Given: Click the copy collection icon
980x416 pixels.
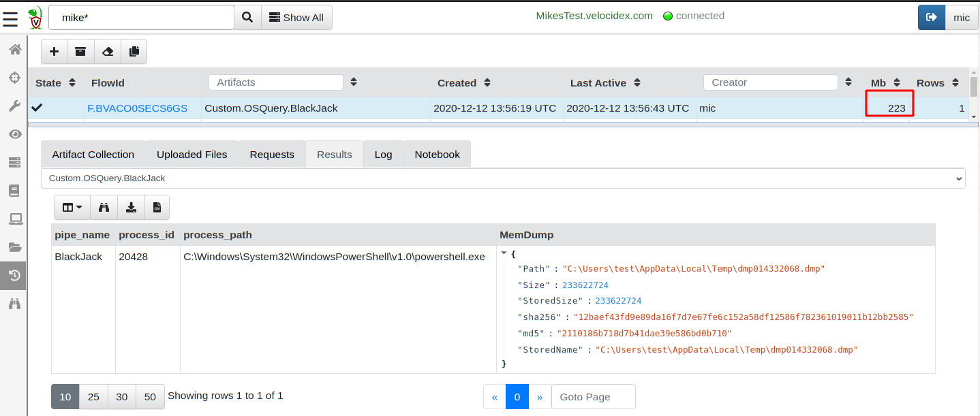Looking at the screenshot, I should (x=134, y=52).
